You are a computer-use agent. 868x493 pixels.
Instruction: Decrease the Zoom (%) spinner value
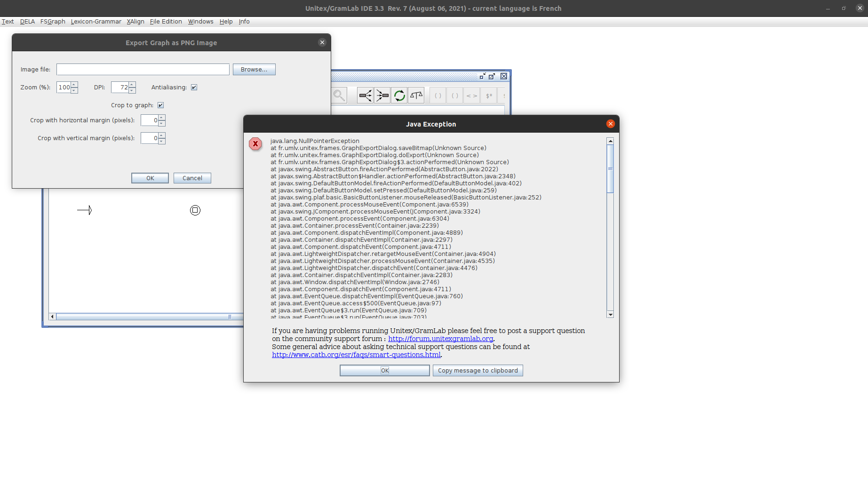74,90
